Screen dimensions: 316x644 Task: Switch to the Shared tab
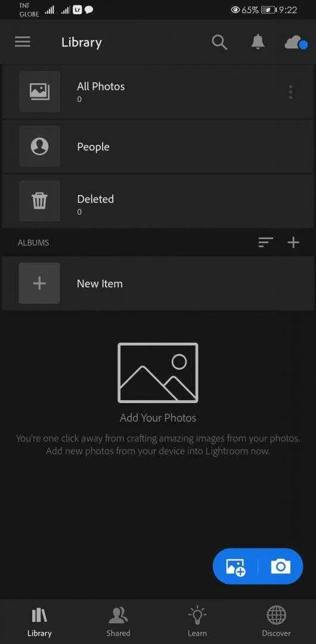[118, 622]
